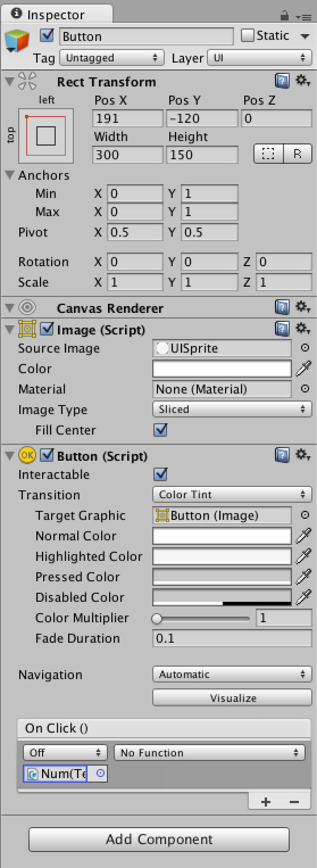Toggle blueprint mode in Rect Transform
Screen dimensions: 317x868
268,154
